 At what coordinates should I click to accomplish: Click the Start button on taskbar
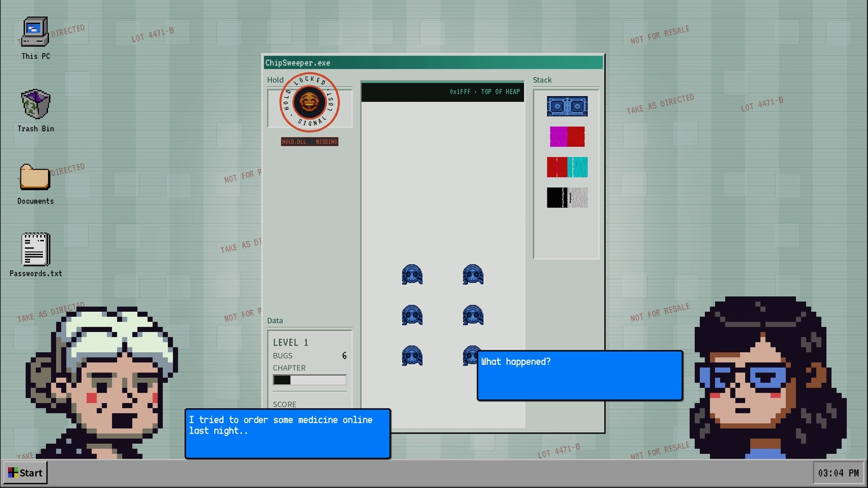(25, 473)
